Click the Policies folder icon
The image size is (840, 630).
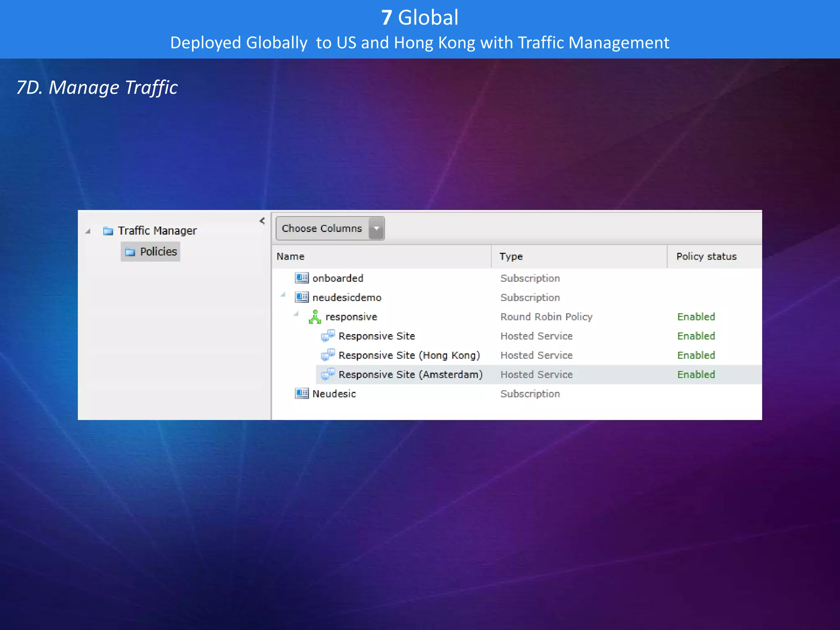click(130, 252)
